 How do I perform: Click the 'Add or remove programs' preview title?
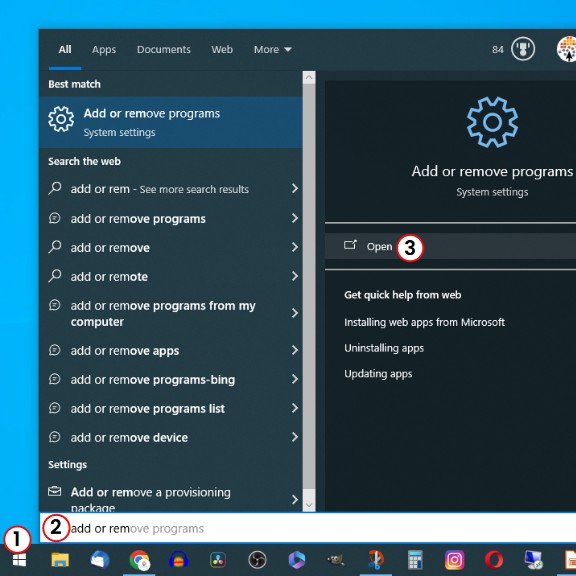(492, 172)
